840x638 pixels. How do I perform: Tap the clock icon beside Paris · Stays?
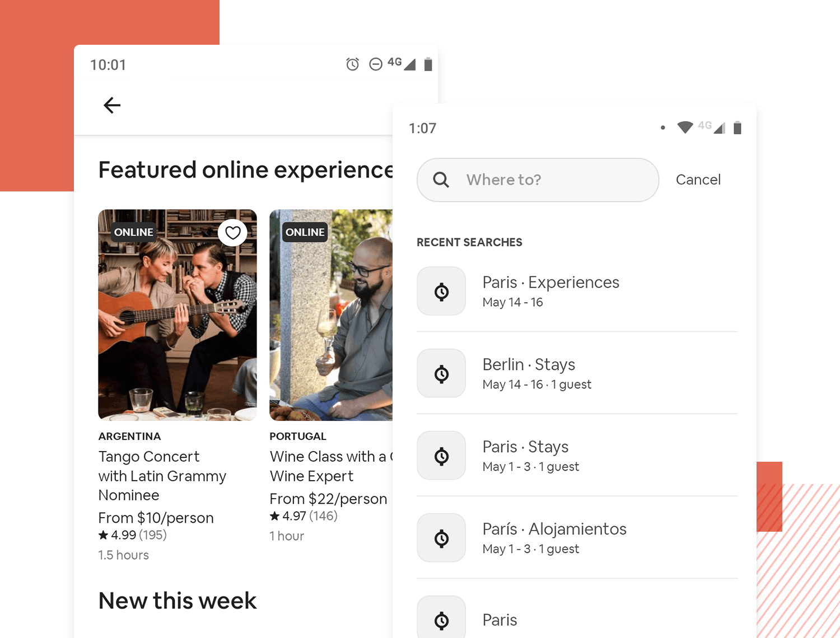[x=441, y=456]
